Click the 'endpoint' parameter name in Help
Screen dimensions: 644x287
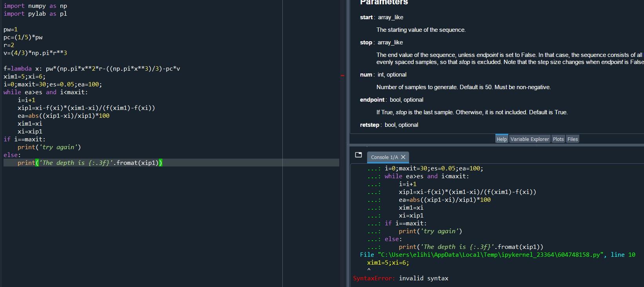(372, 100)
